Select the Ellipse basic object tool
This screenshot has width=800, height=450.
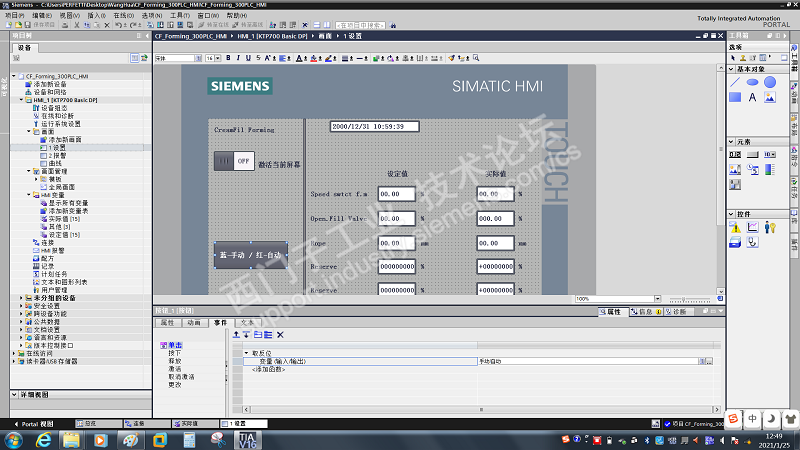tap(753, 82)
